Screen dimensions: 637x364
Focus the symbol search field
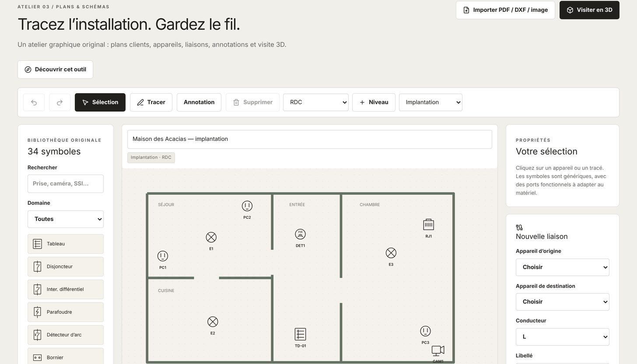click(x=66, y=184)
